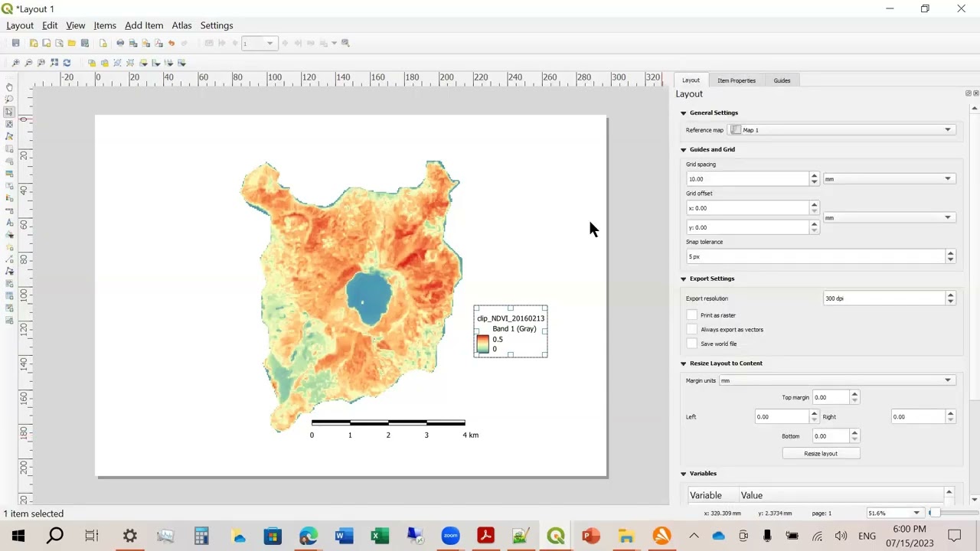The width and height of the screenshot is (980, 551).
Task: Switch to the Item Properties tab
Action: pyautogui.click(x=737, y=80)
